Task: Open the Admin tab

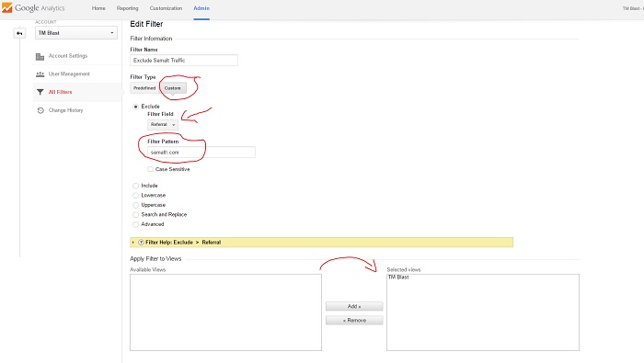Action: point(201,8)
